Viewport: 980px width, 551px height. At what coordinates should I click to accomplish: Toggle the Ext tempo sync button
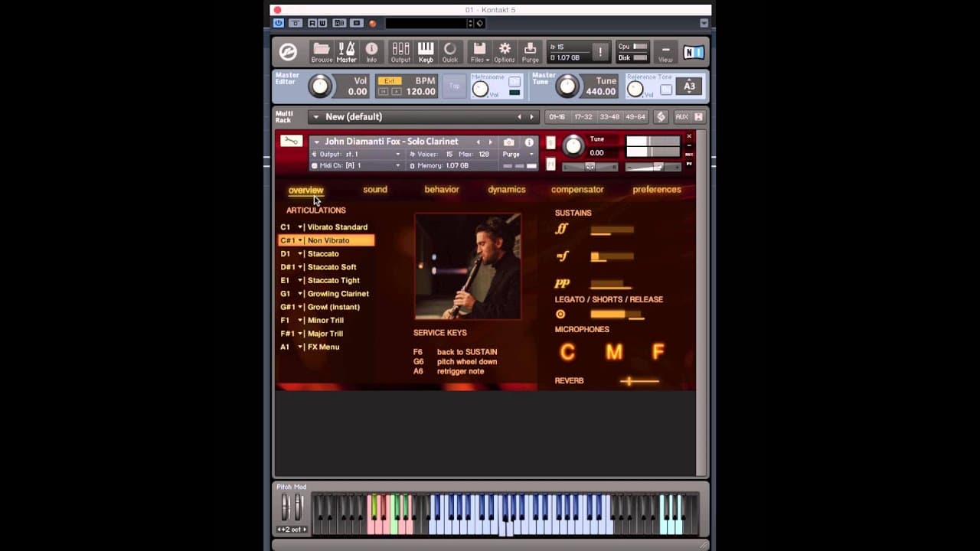[x=390, y=81]
